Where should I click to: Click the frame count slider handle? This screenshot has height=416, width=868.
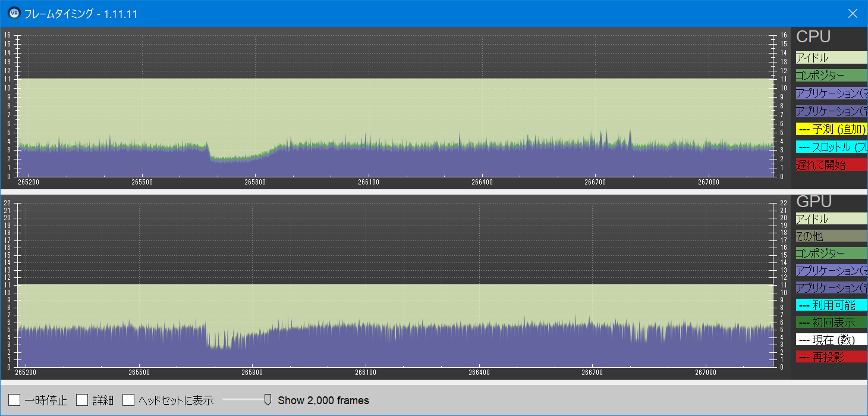pos(268,399)
